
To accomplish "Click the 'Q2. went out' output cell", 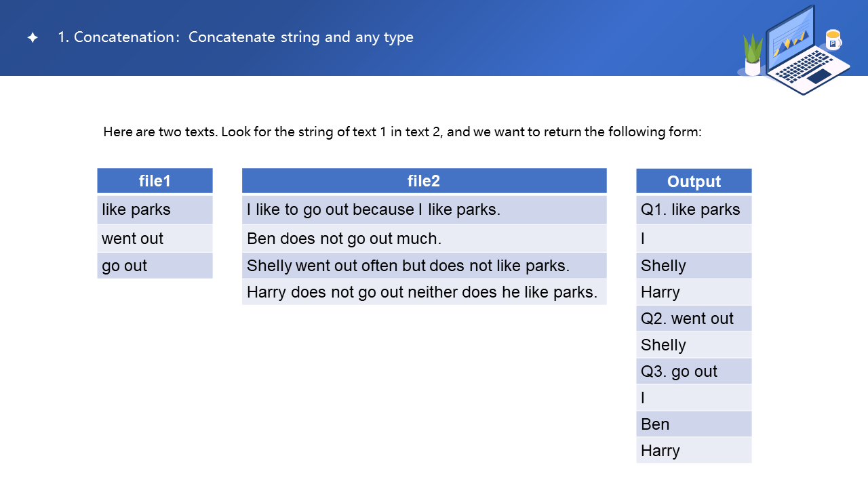I will 694,319.
